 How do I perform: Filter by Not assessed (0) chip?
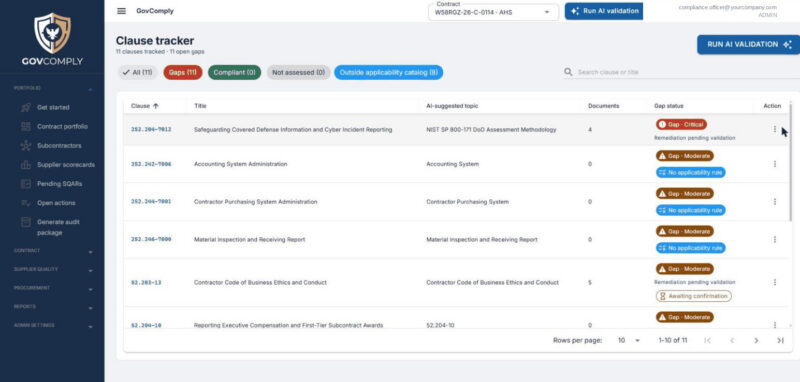coord(298,72)
